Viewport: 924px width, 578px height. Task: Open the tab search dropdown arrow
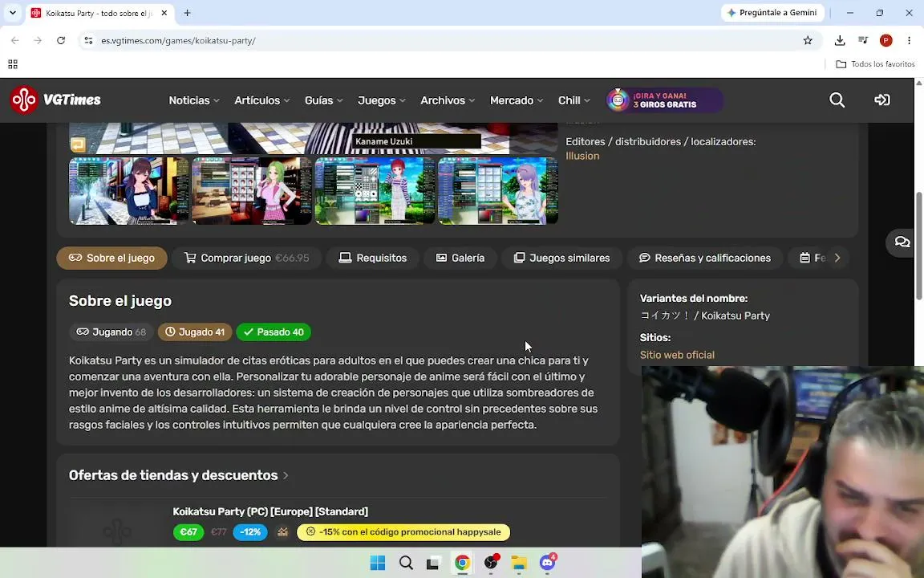tap(12, 13)
